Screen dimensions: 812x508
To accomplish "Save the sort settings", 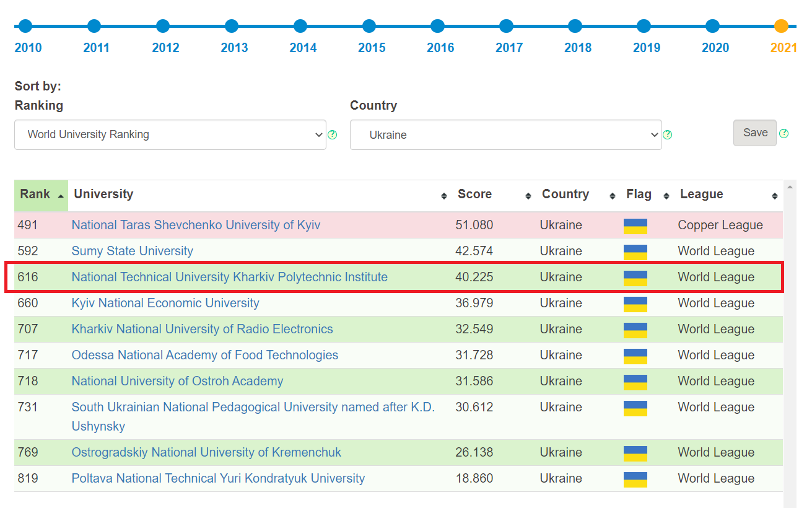I will click(x=755, y=133).
